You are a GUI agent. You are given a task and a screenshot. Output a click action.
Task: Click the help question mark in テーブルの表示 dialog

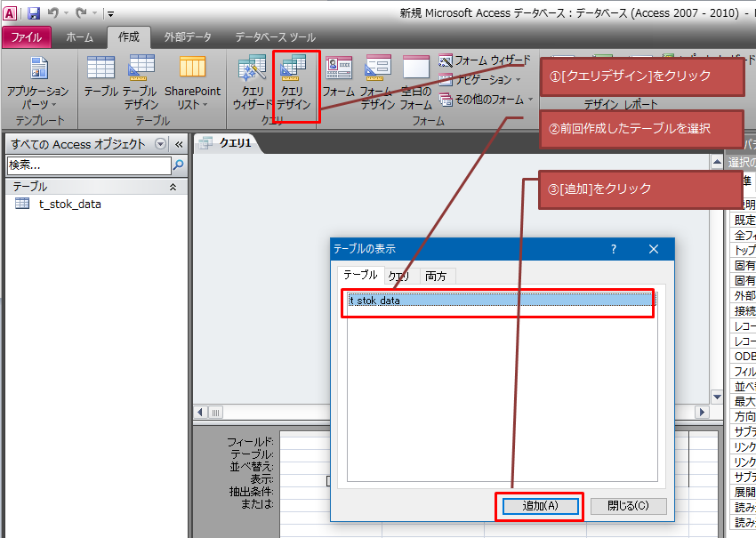pos(614,249)
